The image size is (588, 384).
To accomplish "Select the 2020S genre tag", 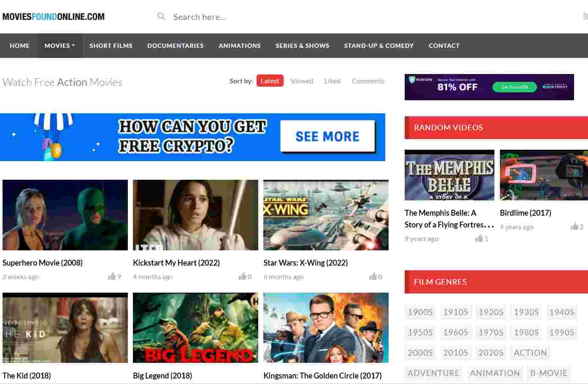I will 491,353.
